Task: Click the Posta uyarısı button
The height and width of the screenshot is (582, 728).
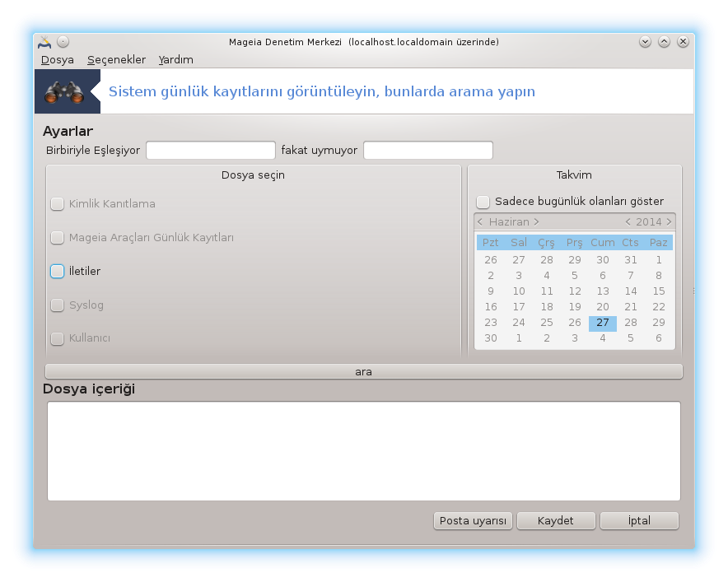Action: [x=473, y=521]
